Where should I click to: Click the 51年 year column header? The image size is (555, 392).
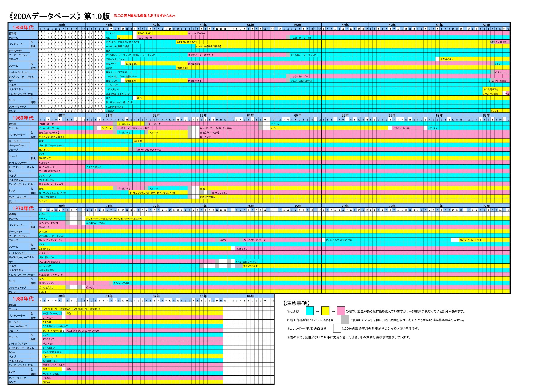109,25
